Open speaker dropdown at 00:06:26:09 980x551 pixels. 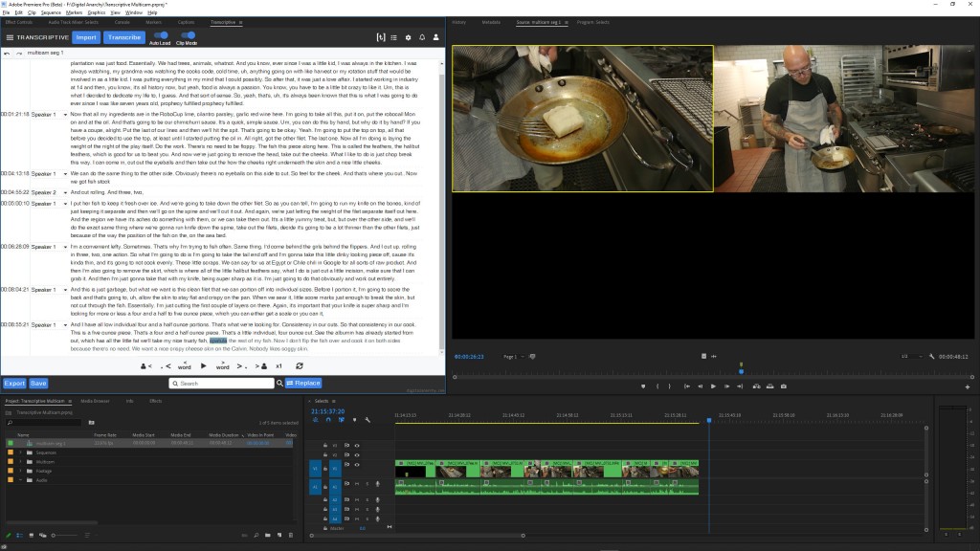pos(65,247)
